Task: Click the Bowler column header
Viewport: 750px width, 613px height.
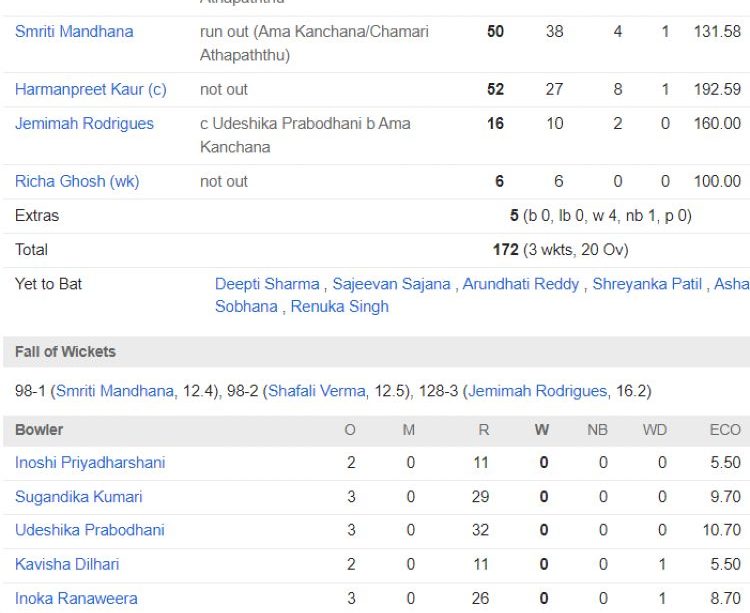Action: pos(39,430)
